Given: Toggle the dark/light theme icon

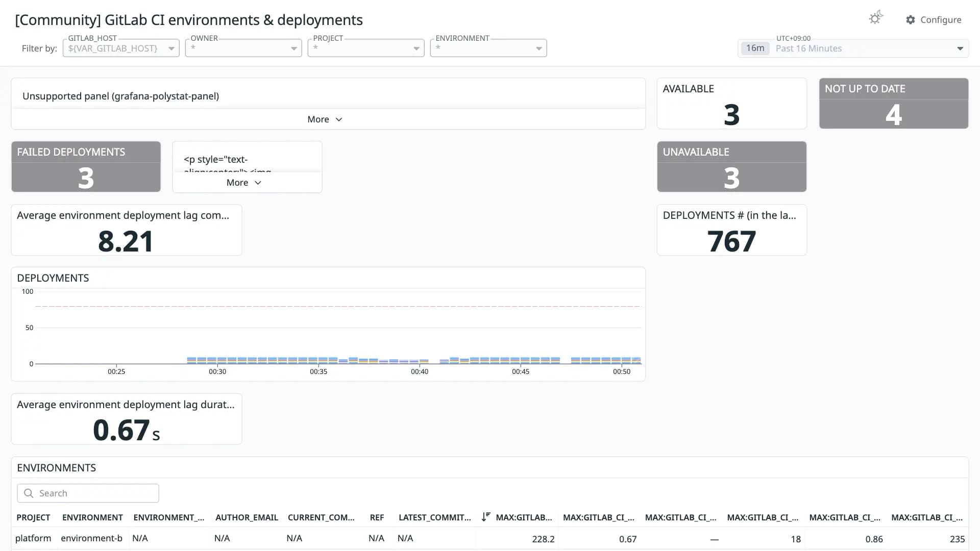Looking at the screenshot, I should tap(876, 18).
